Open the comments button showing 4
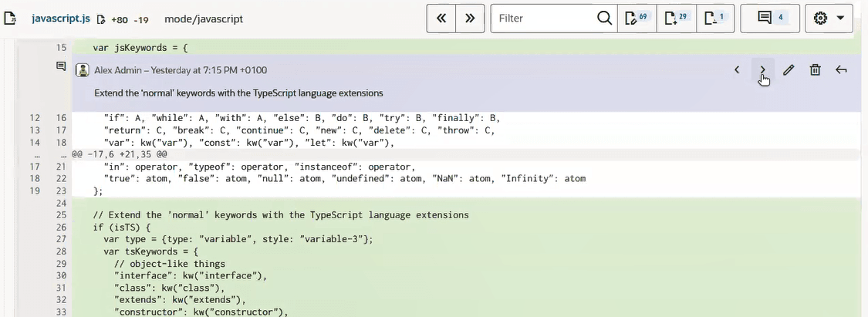The image size is (868, 317). pos(770,19)
